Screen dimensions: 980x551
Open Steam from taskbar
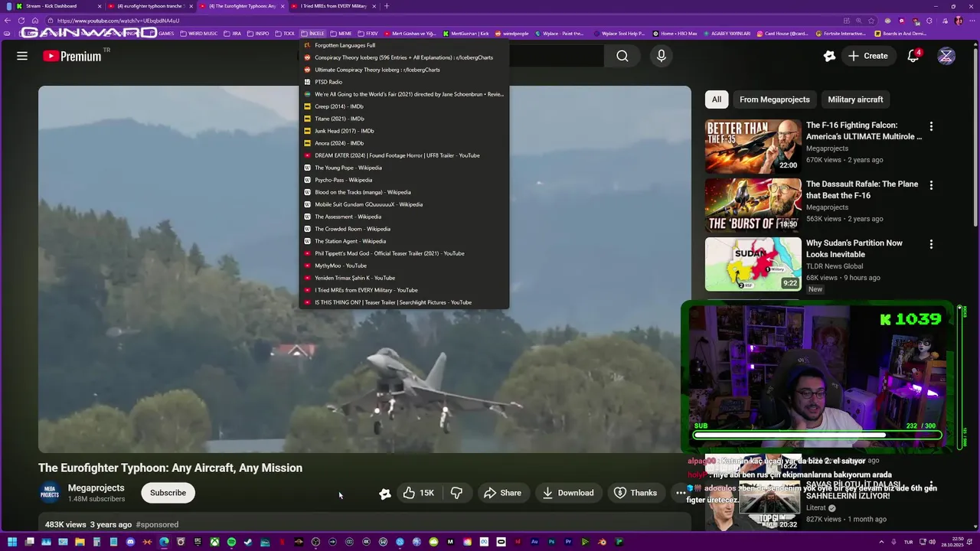[248, 542]
